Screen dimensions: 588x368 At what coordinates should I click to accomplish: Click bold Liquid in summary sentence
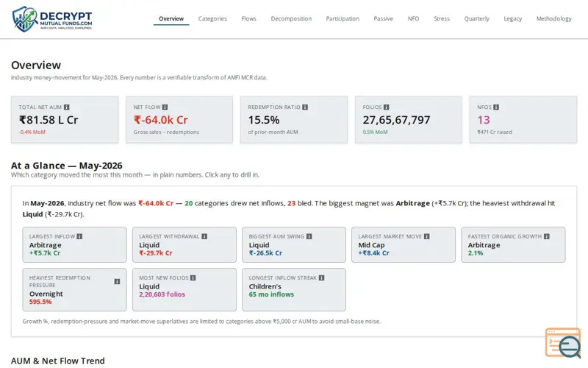coord(32,214)
